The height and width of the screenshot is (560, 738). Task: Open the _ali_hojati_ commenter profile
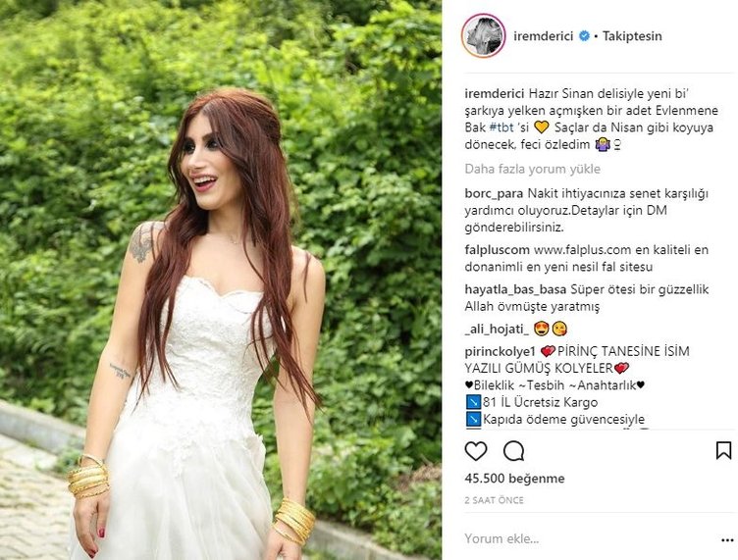tap(497, 330)
